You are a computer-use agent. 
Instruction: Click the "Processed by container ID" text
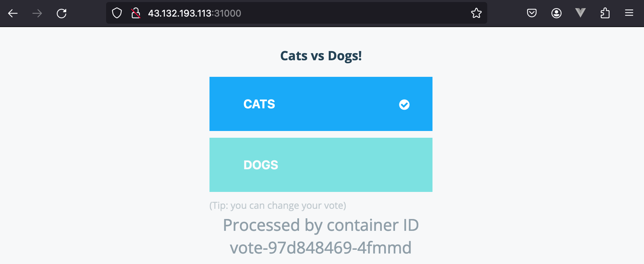pos(321,225)
